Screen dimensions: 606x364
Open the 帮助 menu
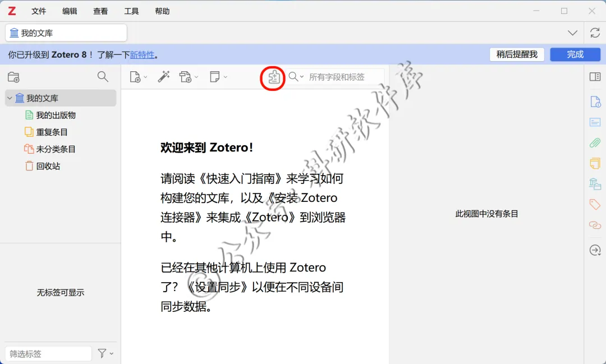pyautogui.click(x=162, y=11)
